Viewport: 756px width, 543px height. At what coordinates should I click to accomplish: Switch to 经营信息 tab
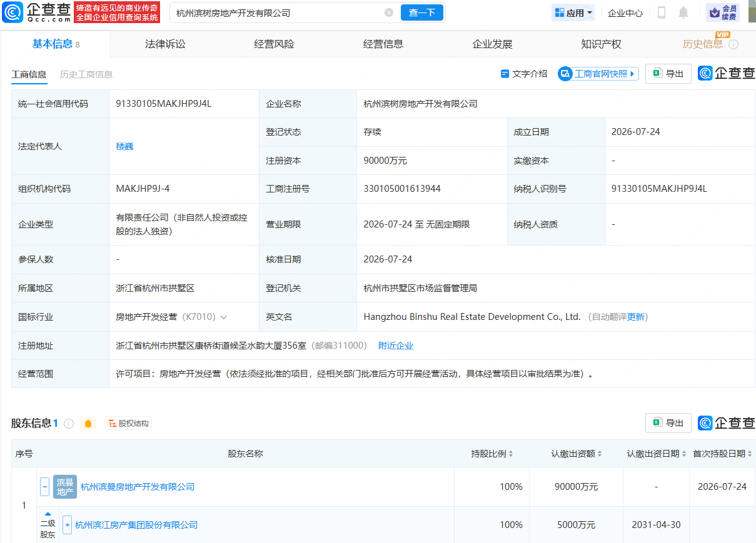pyautogui.click(x=383, y=44)
